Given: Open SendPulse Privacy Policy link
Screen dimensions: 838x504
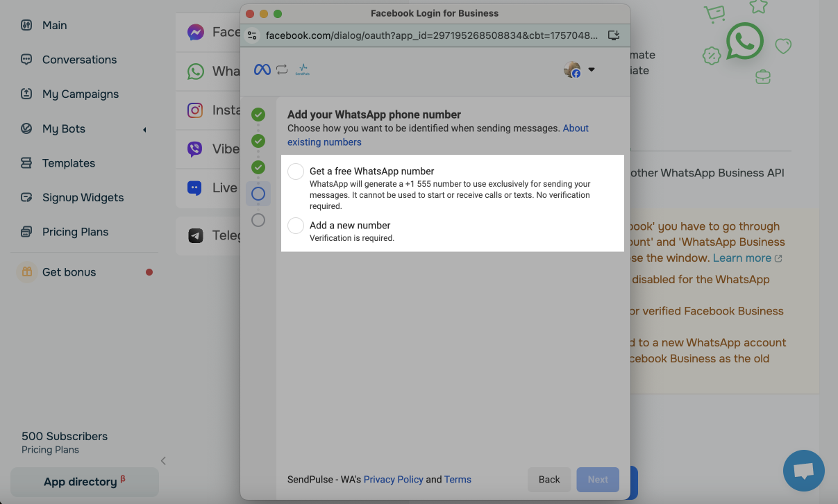Looking at the screenshot, I should (393, 480).
